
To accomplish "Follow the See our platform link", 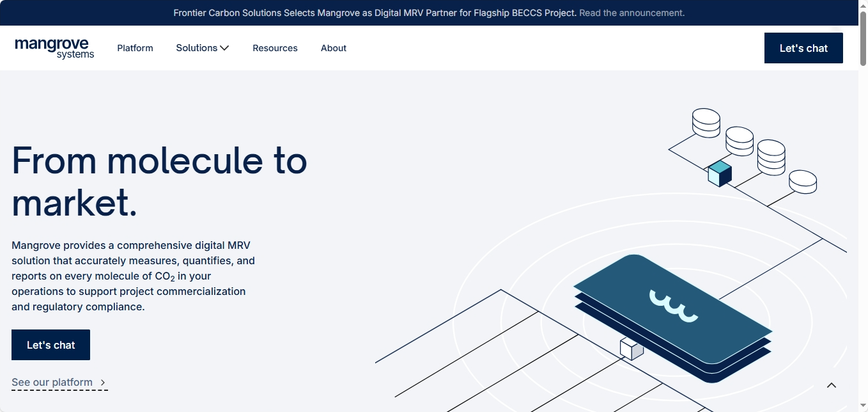I will click(x=52, y=383).
